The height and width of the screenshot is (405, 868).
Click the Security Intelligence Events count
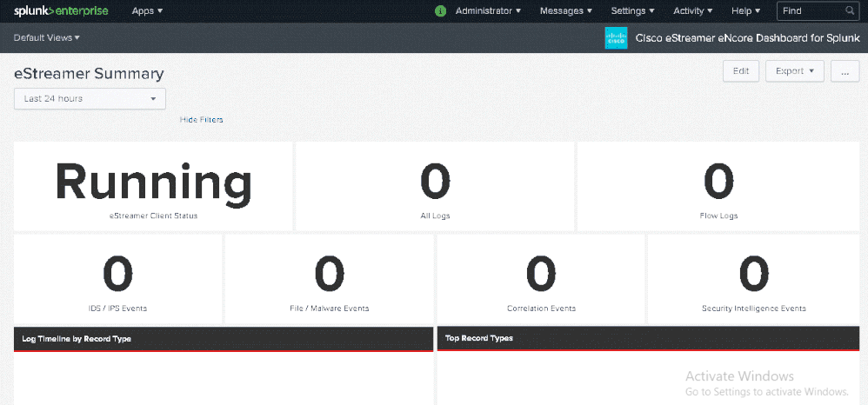753,275
